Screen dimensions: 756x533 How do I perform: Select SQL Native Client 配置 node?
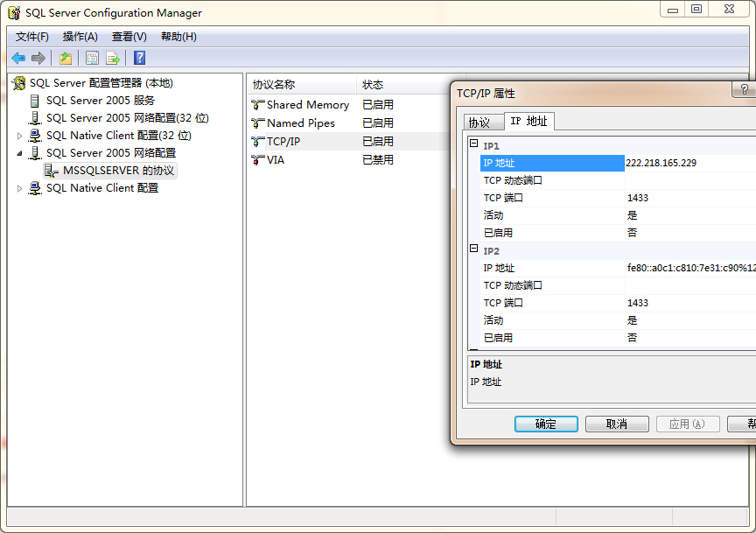[x=102, y=188]
